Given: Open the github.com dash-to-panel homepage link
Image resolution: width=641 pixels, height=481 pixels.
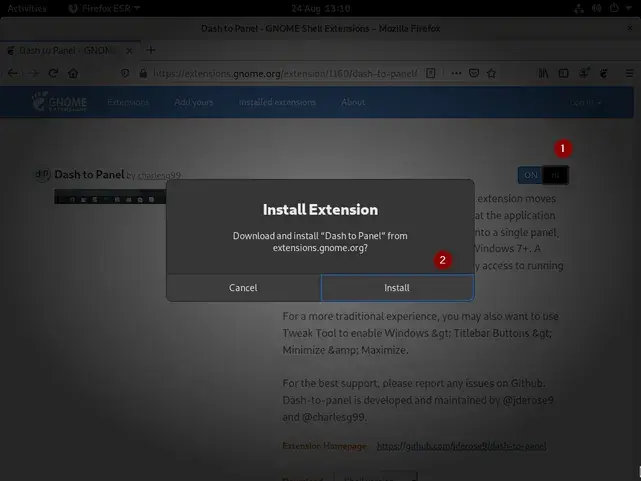Looking at the screenshot, I should pos(462,446).
